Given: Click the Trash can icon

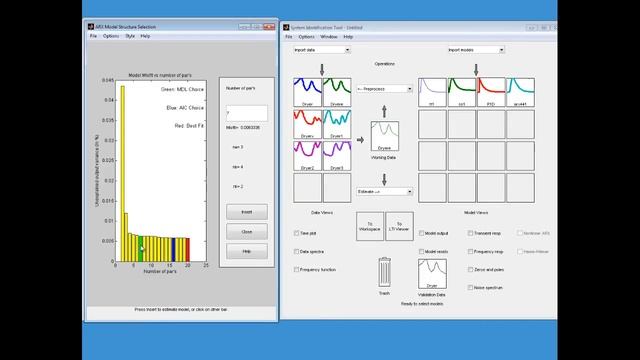Looking at the screenshot, I should click(384, 272).
